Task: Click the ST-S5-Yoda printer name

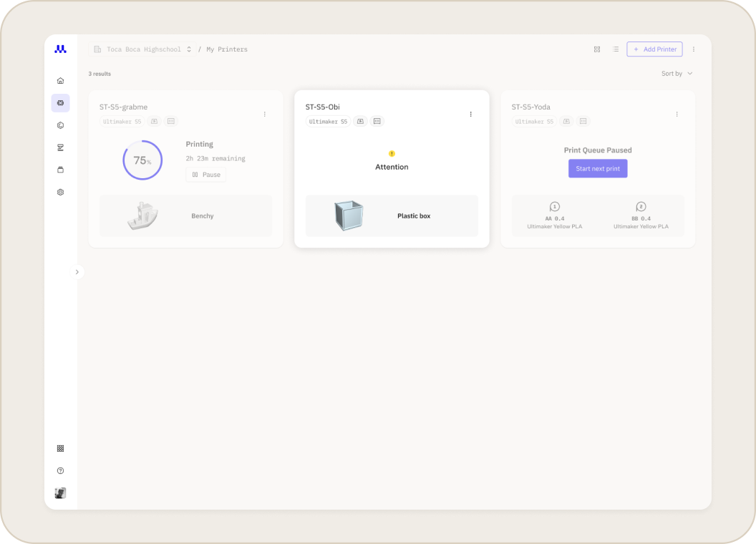Action: point(530,107)
